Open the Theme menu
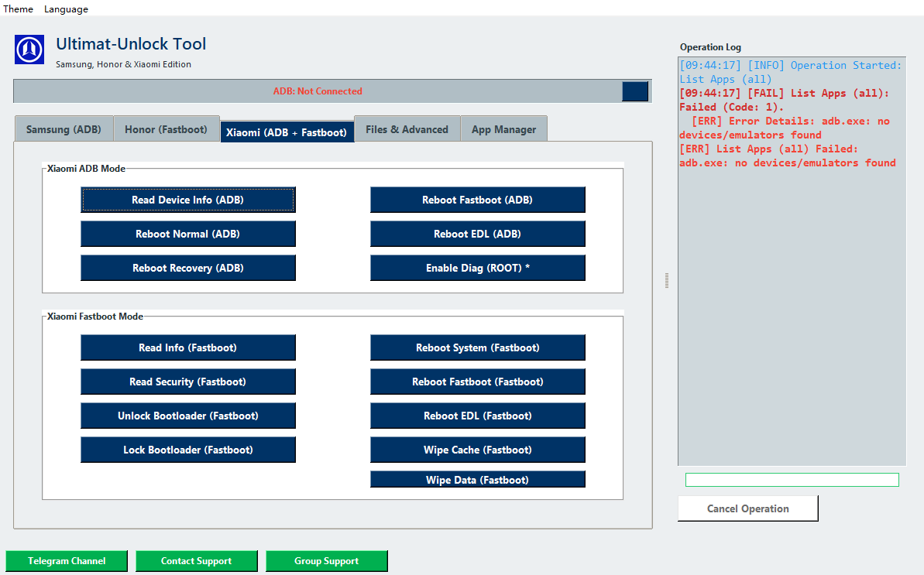924x575 pixels. click(x=18, y=9)
